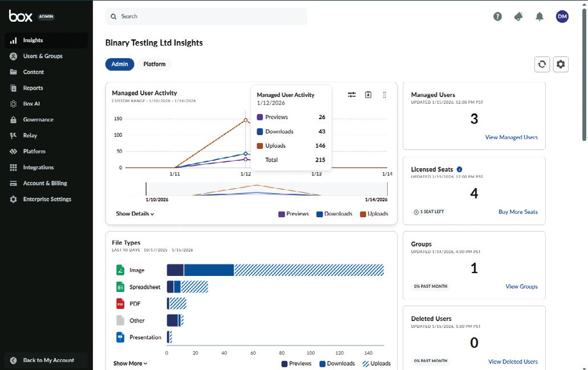Image resolution: width=588 pixels, height=370 pixels.
Task: Click the Uploads data point on 1/12
Action: point(246,120)
